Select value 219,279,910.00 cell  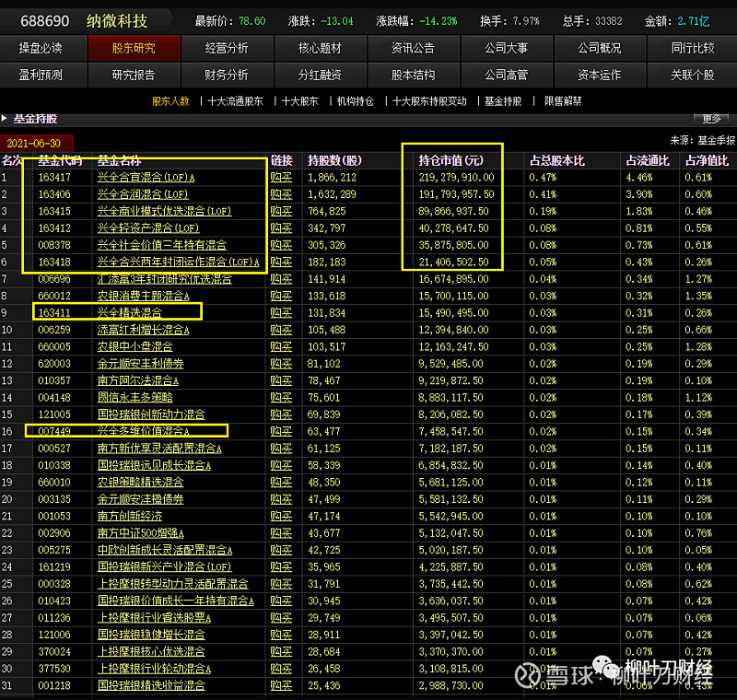click(456, 178)
